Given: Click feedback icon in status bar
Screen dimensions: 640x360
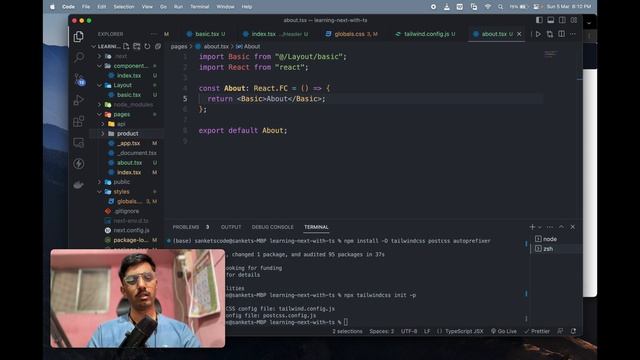Looking at the screenshot, I should coord(560,331).
